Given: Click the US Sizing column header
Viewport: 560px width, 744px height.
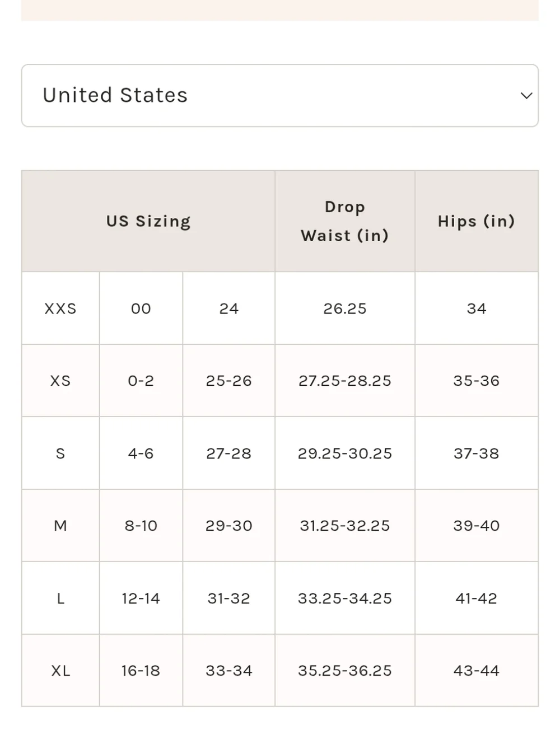Looking at the screenshot, I should coord(148,221).
